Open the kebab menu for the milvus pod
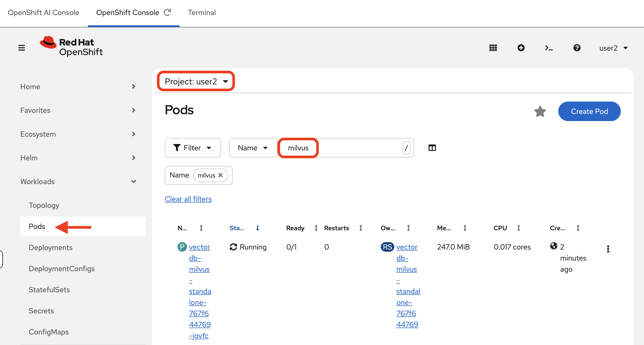This screenshot has width=644, height=345. point(608,249)
